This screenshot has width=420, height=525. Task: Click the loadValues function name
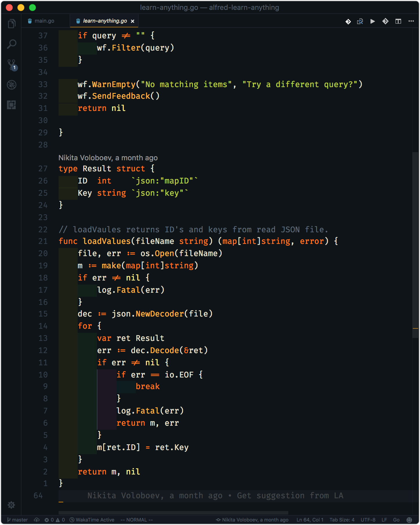(107, 241)
